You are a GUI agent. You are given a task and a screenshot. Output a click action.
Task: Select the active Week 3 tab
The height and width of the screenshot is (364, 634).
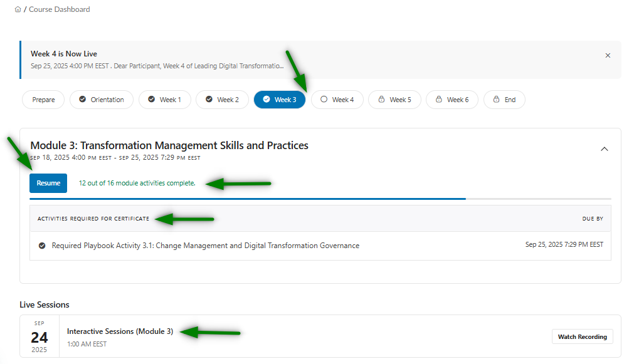280,100
